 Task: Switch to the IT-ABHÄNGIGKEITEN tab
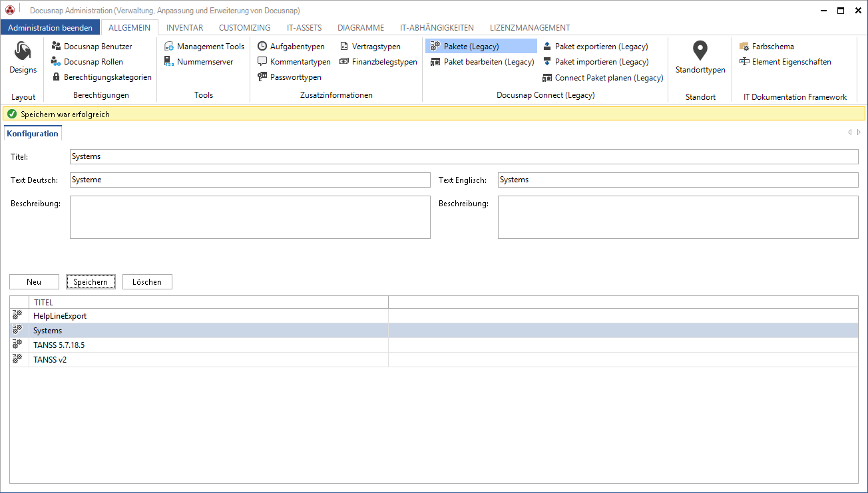[x=437, y=28]
